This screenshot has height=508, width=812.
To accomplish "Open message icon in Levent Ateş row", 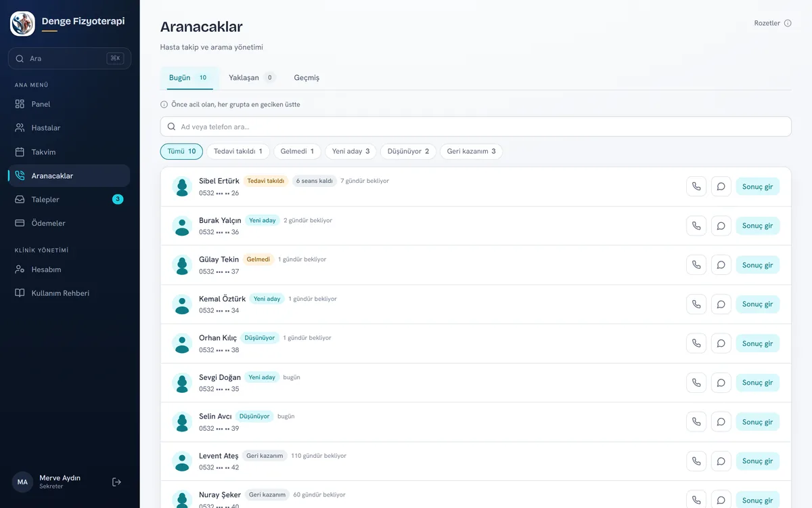I will [721, 461].
